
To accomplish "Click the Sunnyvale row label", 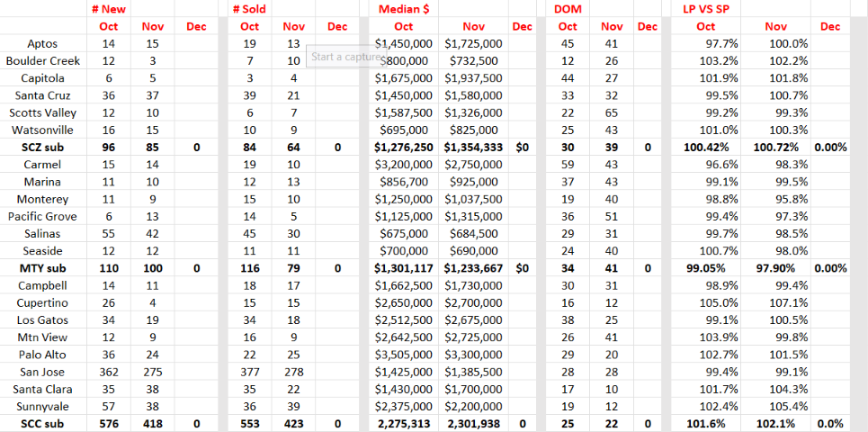I will [x=42, y=406].
